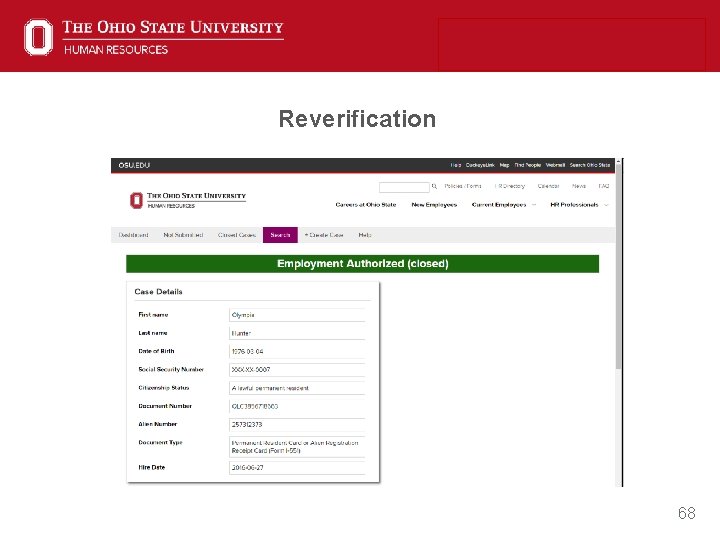Open the Current Employees menu
This screenshot has width=720, height=540.
click(499, 205)
